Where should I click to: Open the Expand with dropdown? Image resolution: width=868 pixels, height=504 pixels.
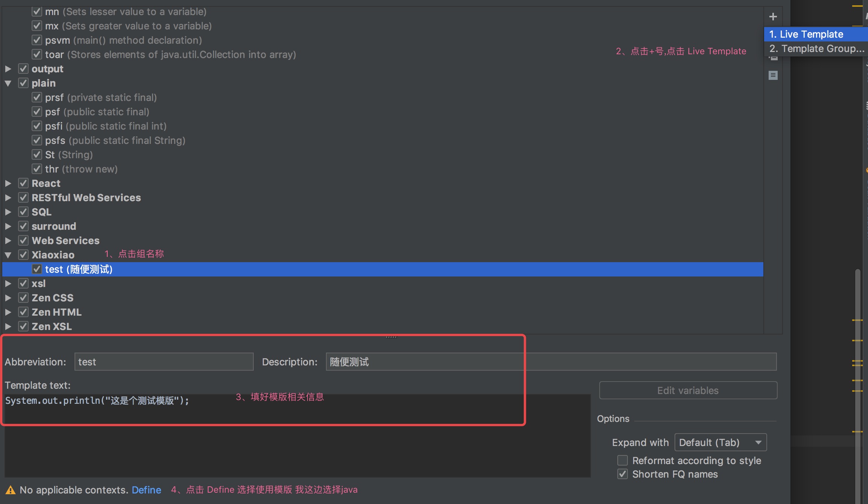(720, 442)
